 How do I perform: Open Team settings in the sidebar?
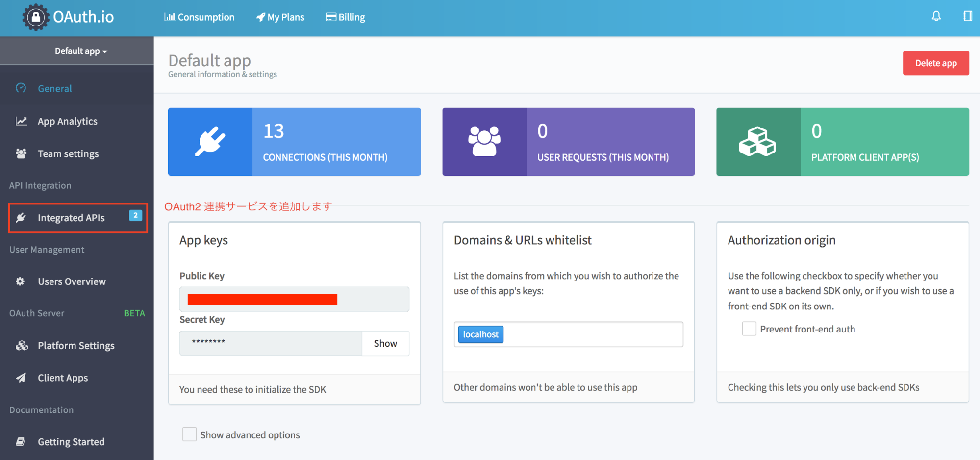pos(77,154)
